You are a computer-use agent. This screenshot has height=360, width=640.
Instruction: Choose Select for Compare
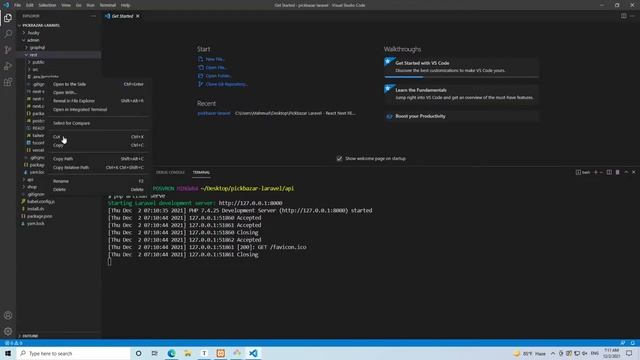98,123
